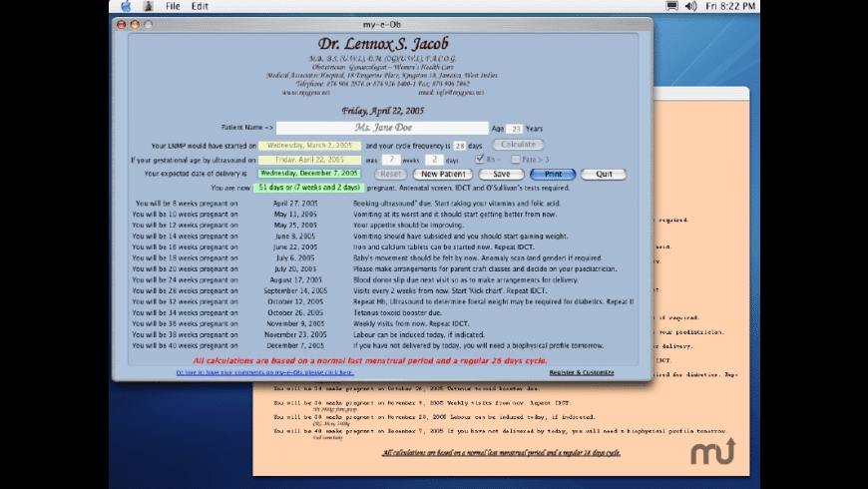Click the date May 25, 2005
This screenshot has width=868, height=489.
click(295, 226)
